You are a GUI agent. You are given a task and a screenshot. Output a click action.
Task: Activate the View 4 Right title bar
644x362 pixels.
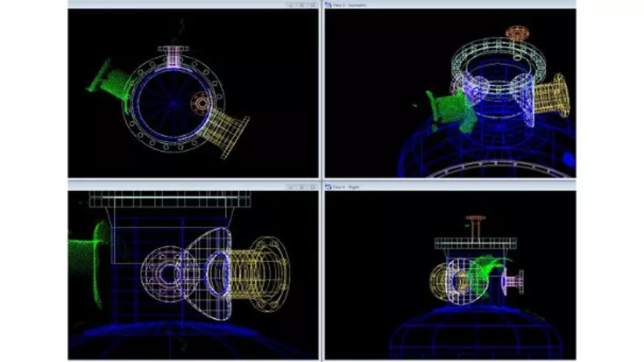pyautogui.click(x=438, y=187)
